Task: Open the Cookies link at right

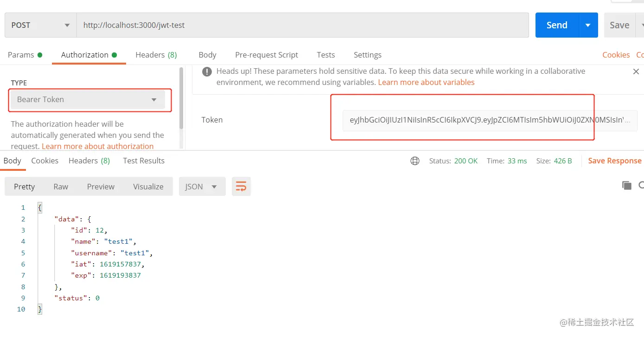Action: tap(616, 55)
